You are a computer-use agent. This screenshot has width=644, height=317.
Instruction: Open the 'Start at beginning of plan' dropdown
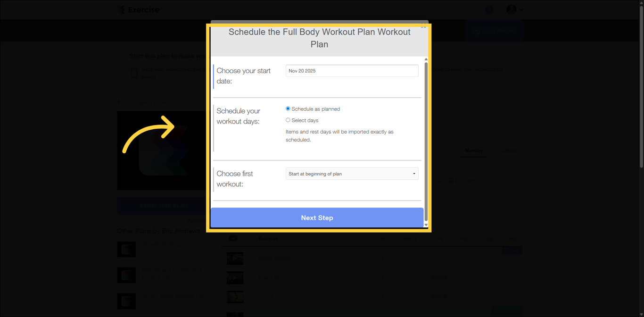pos(352,174)
